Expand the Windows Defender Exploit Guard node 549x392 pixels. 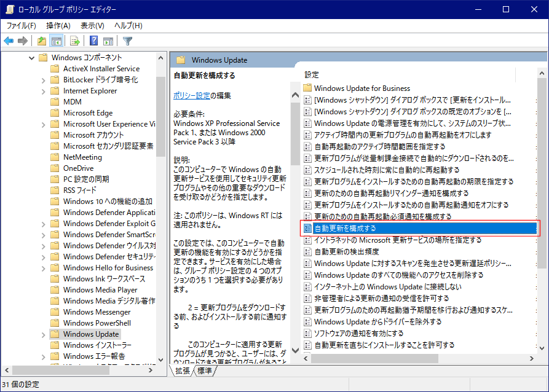[44, 224]
